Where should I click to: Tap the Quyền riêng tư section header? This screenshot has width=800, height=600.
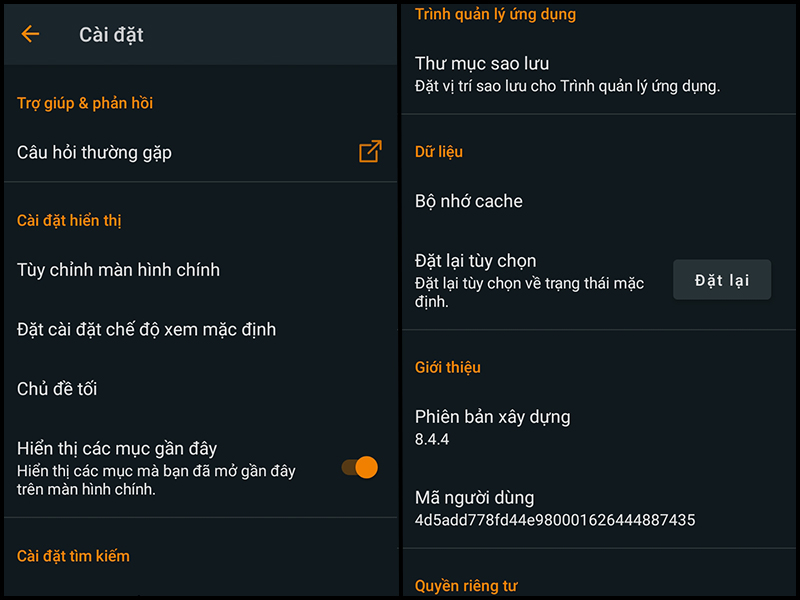click(466, 586)
